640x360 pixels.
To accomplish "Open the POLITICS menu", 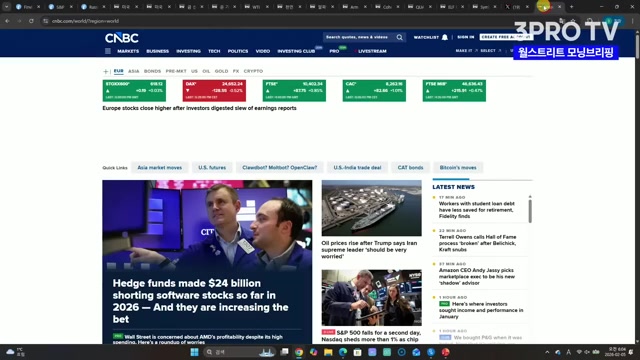I will (x=238, y=51).
